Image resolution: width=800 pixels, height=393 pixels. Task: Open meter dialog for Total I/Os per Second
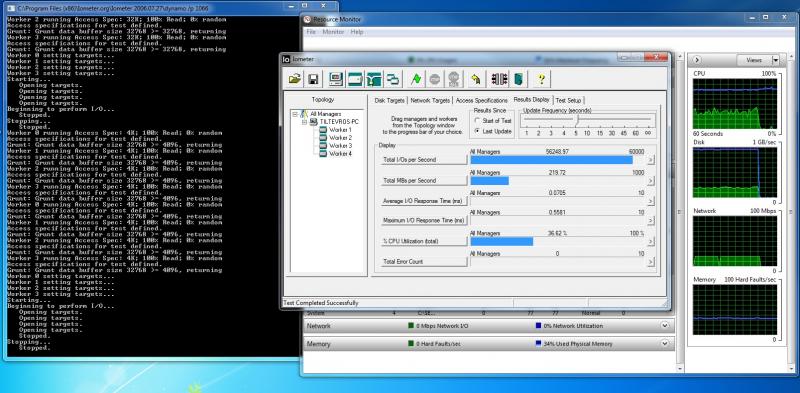click(x=651, y=160)
